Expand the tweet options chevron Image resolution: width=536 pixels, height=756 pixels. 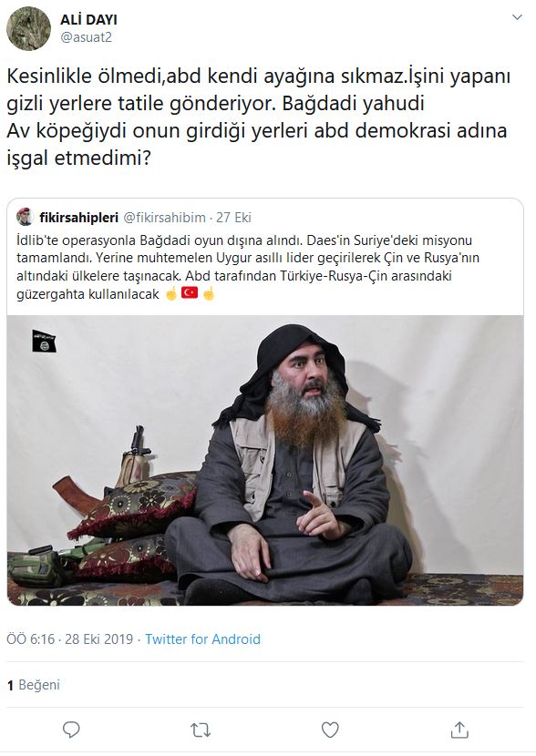pos(517,17)
